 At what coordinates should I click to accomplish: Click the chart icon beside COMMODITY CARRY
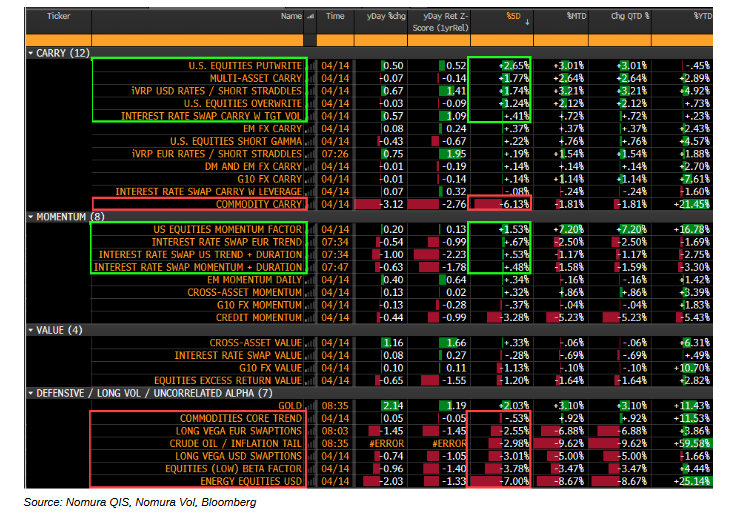[x=310, y=204]
